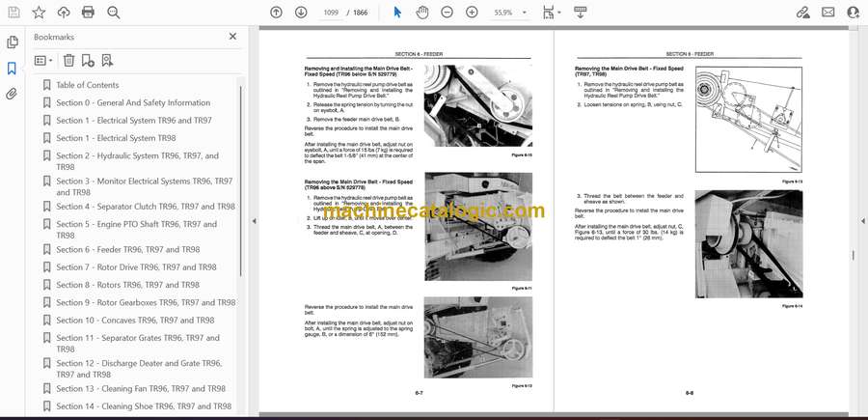Open the Page Thumbnails sidebar panel
The width and height of the screenshot is (868, 420).
coord(13,42)
